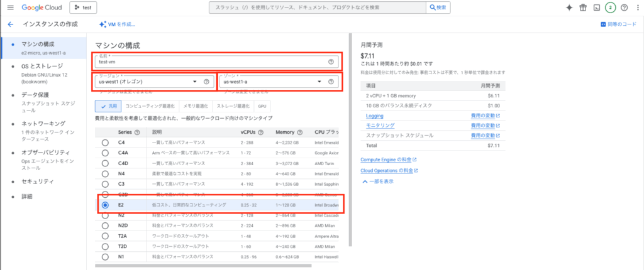644x270 pixels.
Task: Activate Cloud Shell terminal icon
Action: point(596,8)
